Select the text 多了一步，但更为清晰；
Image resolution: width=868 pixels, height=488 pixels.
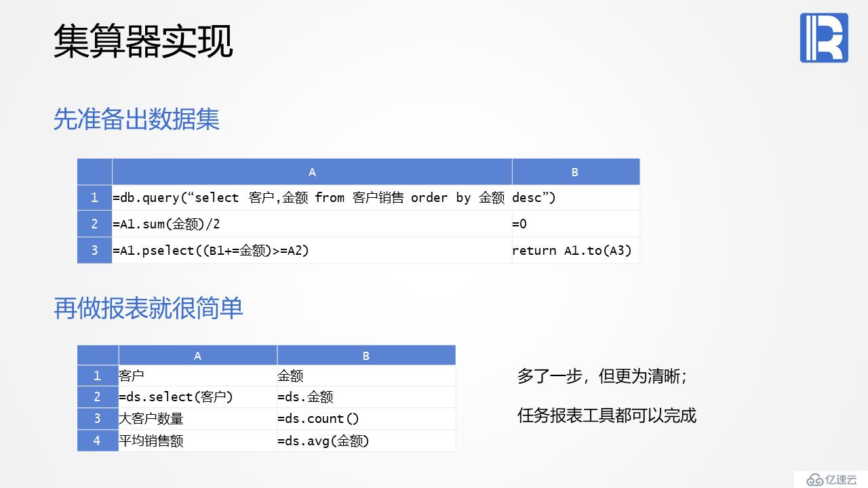[x=603, y=376]
